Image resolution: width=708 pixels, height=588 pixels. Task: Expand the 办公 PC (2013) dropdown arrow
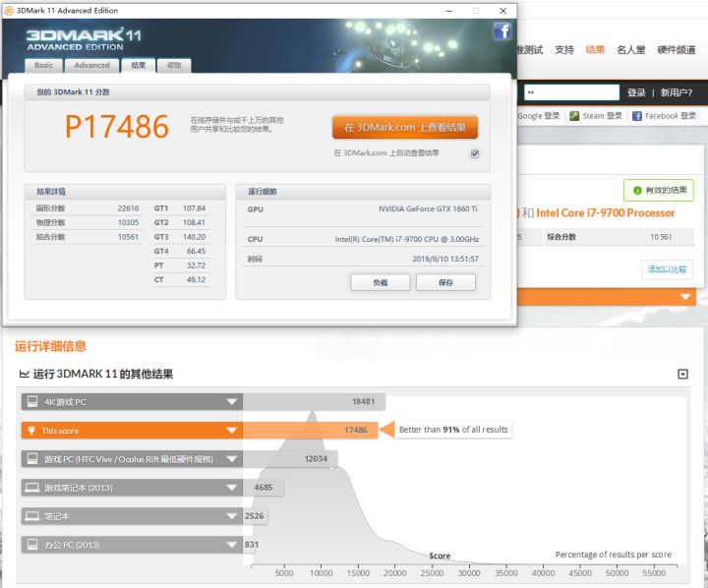tap(232, 545)
